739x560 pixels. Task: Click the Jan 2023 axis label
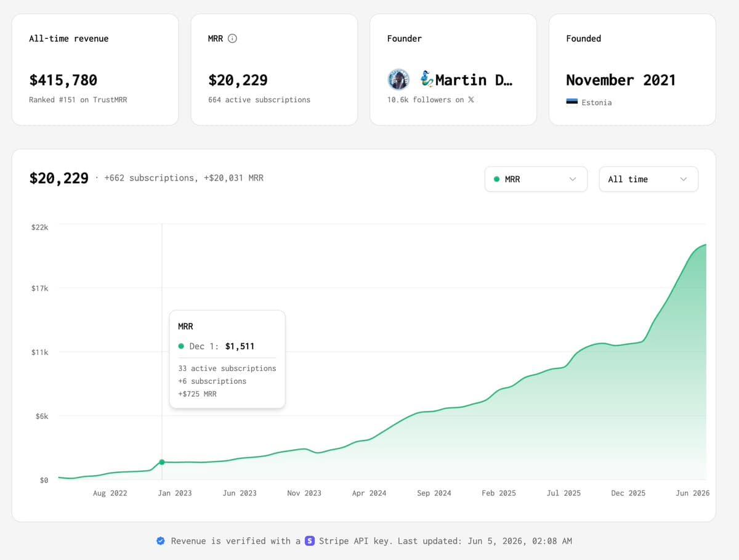(175, 493)
